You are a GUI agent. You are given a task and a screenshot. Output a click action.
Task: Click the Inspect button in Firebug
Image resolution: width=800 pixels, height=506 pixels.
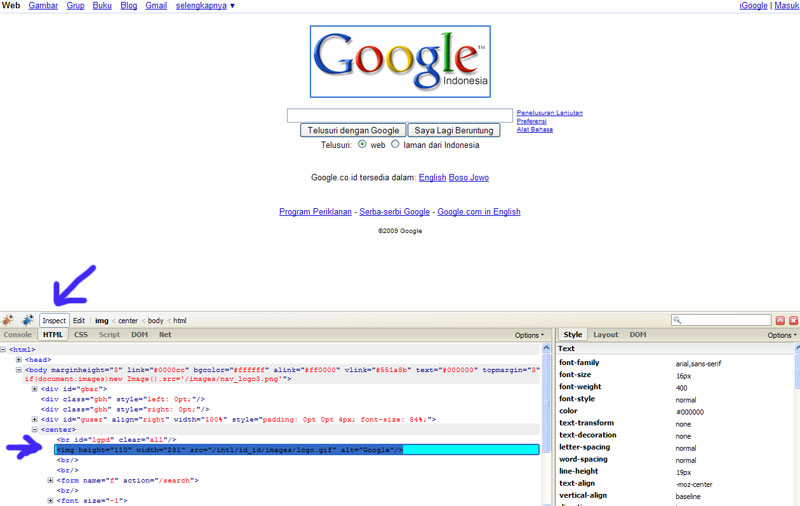pyautogui.click(x=54, y=320)
